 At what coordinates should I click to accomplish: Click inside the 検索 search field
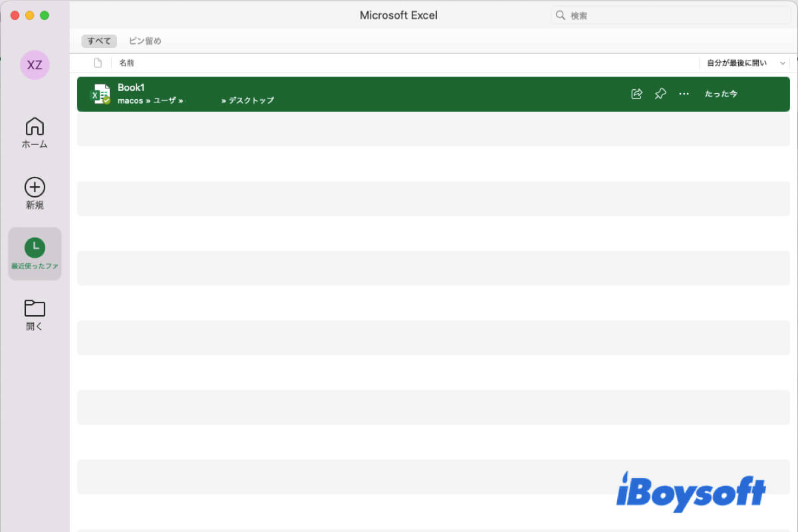point(665,15)
